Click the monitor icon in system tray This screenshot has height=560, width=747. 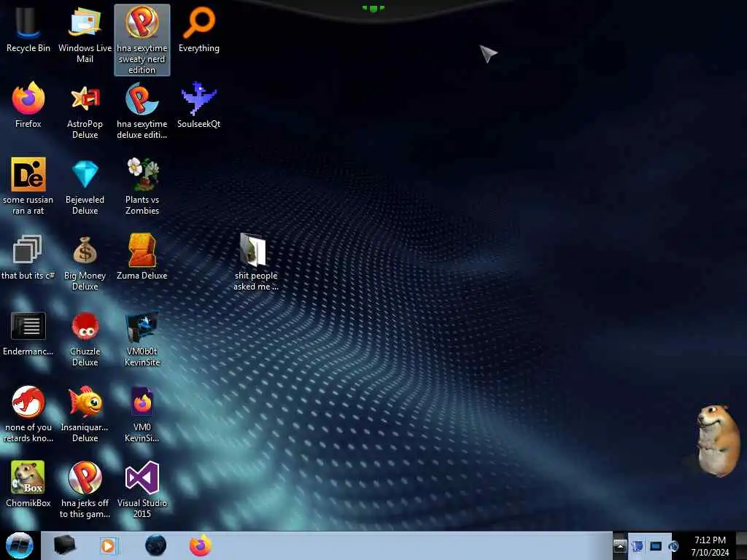pos(656,546)
